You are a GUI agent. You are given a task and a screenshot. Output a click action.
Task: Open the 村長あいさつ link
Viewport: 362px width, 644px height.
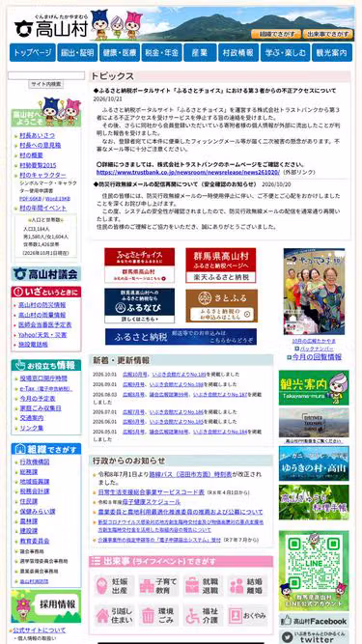[x=37, y=135]
